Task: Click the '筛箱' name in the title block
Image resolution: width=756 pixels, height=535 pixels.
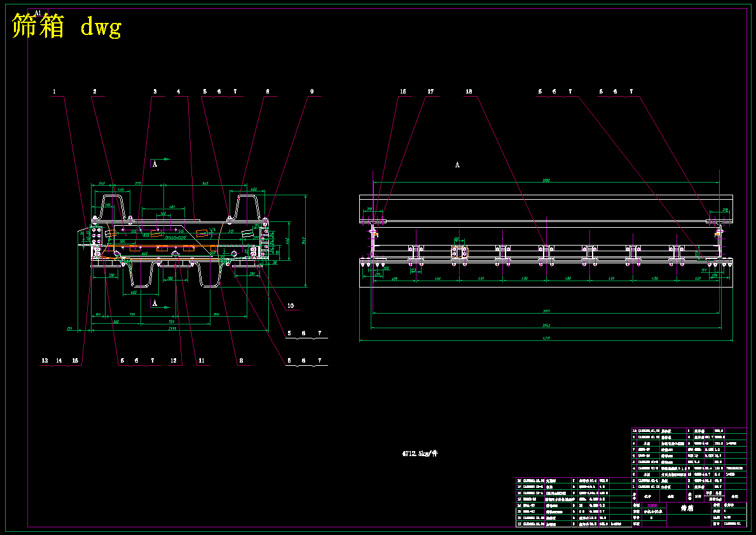Action: [x=687, y=508]
